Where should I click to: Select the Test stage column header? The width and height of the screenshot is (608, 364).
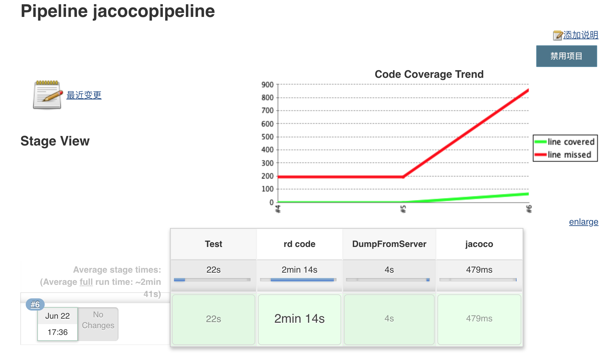tap(213, 244)
